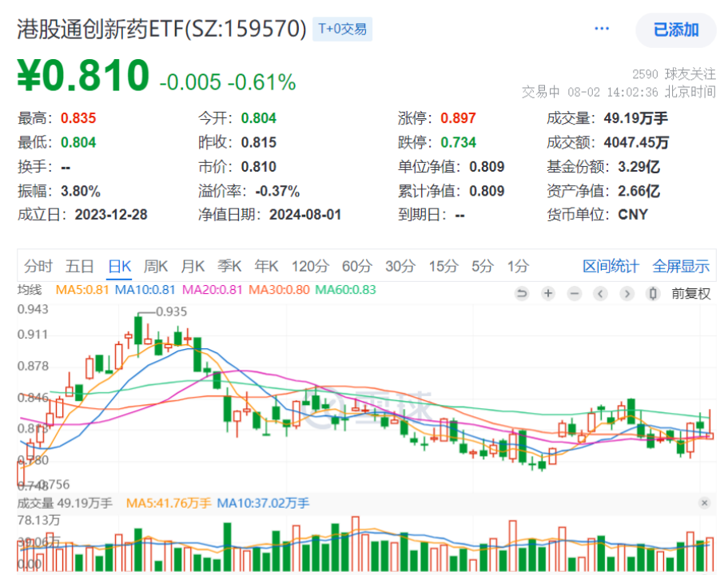Open the 月K monthly chart tab
Image resolution: width=728 pixels, height=575 pixels.
click(192, 266)
